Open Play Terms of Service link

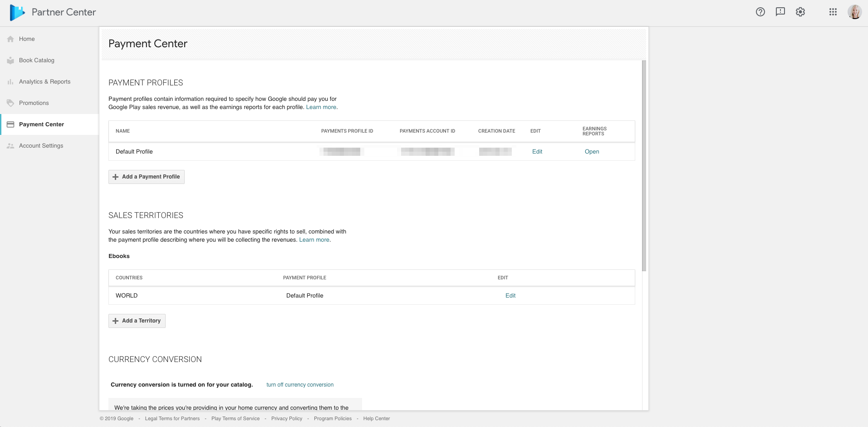(x=235, y=419)
